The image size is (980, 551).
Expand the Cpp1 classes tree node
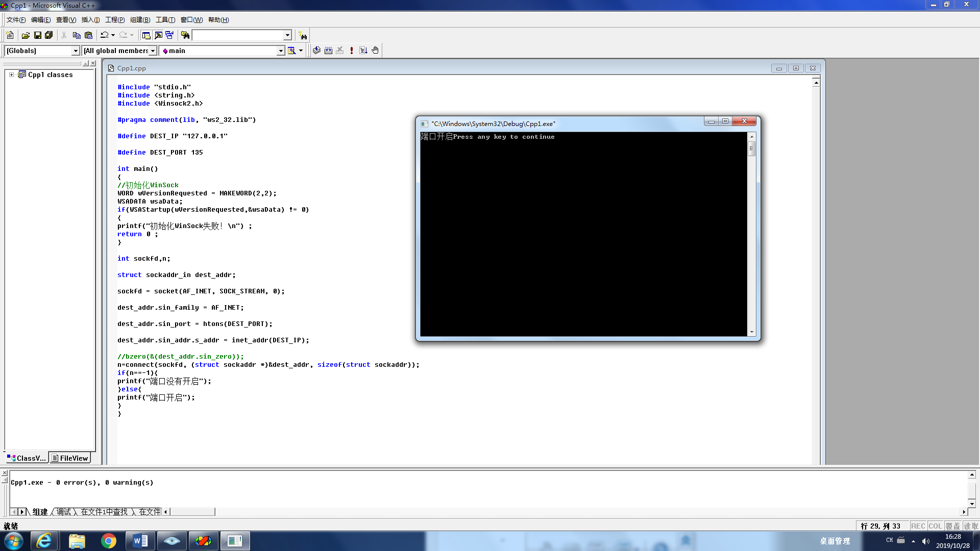[x=11, y=74]
